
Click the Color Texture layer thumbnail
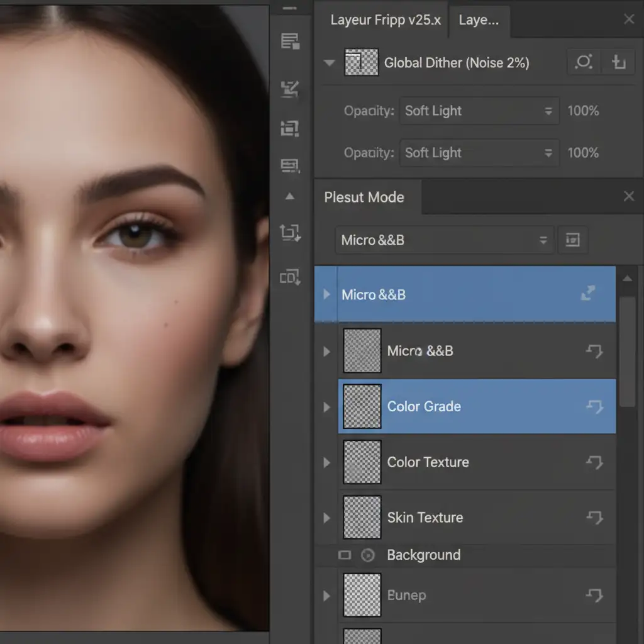tap(362, 462)
